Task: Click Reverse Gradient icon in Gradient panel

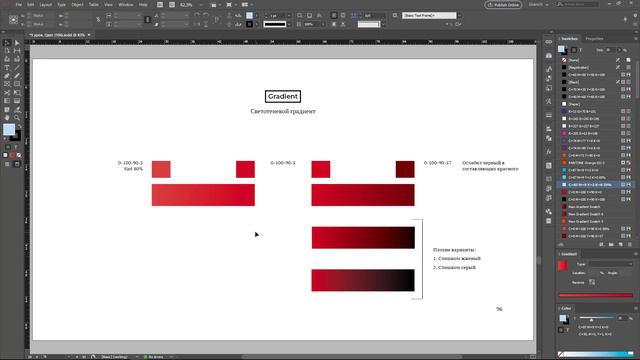Action: click(592, 282)
